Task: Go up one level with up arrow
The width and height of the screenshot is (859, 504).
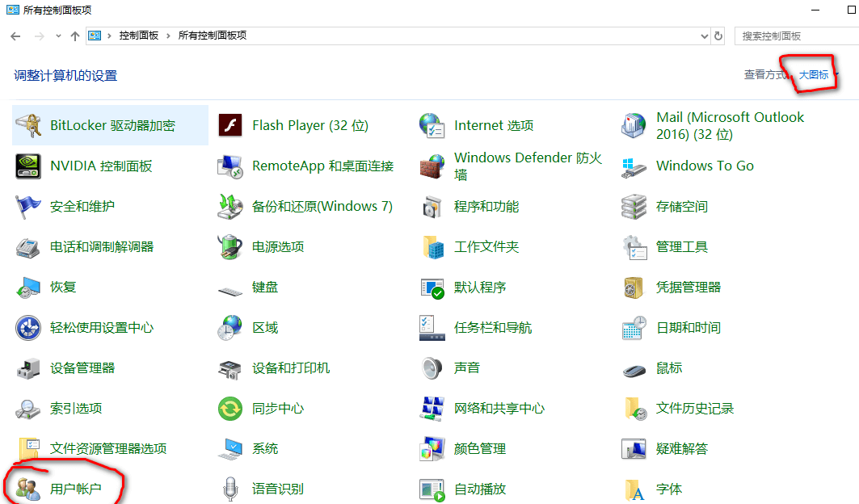Action: tap(75, 36)
